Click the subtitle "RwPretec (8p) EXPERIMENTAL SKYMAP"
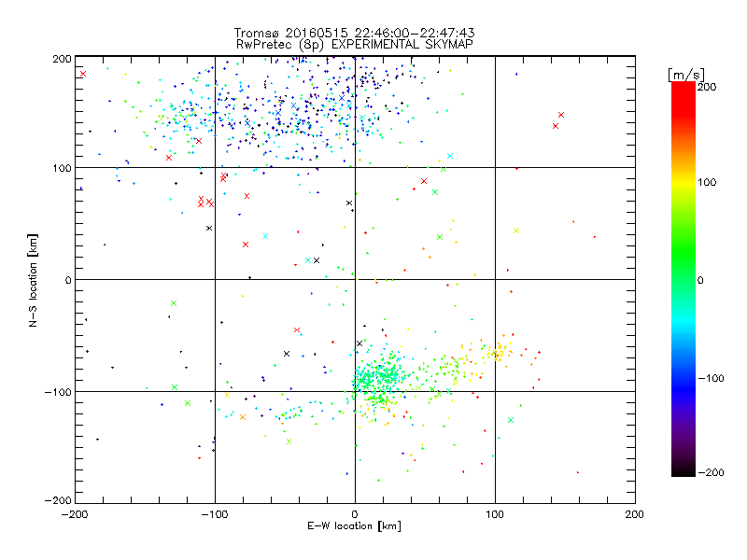 pyautogui.click(x=355, y=44)
